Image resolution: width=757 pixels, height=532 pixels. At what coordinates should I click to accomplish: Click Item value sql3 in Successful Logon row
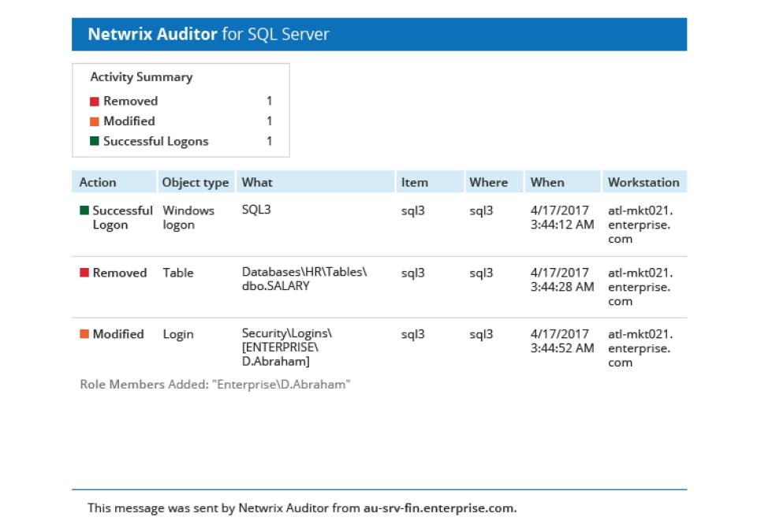tap(412, 211)
